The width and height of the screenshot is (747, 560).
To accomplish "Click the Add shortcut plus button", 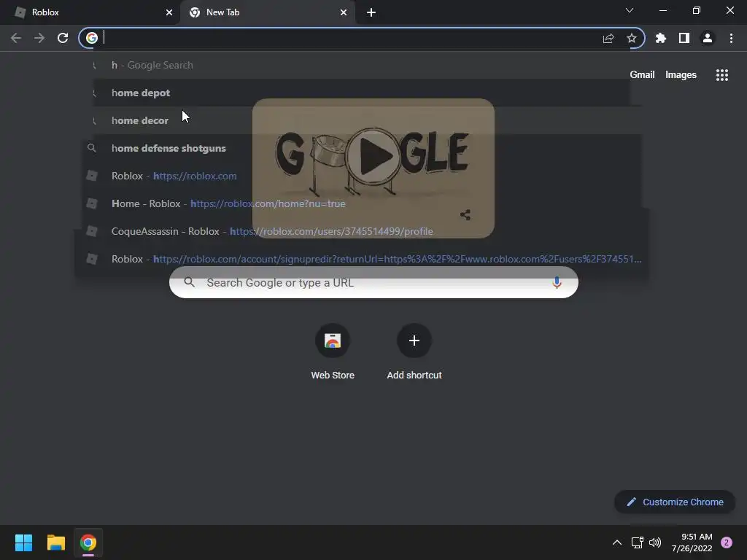I will coord(414,341).
